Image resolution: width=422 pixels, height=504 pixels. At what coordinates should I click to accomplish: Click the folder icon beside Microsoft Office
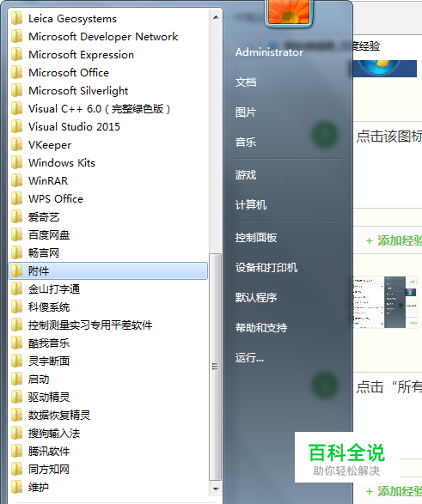point(16,73)
